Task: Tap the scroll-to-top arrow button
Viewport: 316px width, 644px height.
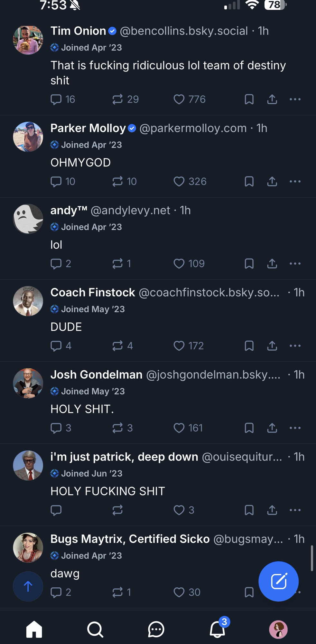Action: 28,586
